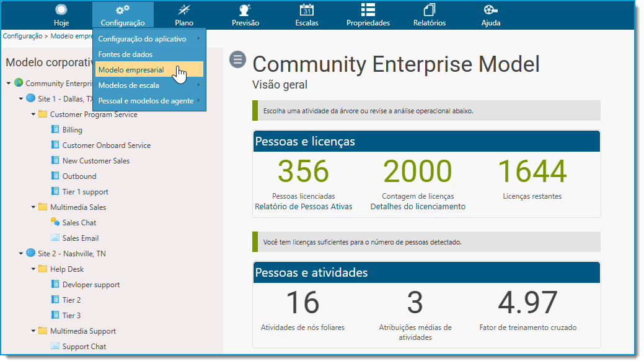
Task: Open the Hoje view
Action: 61,15
